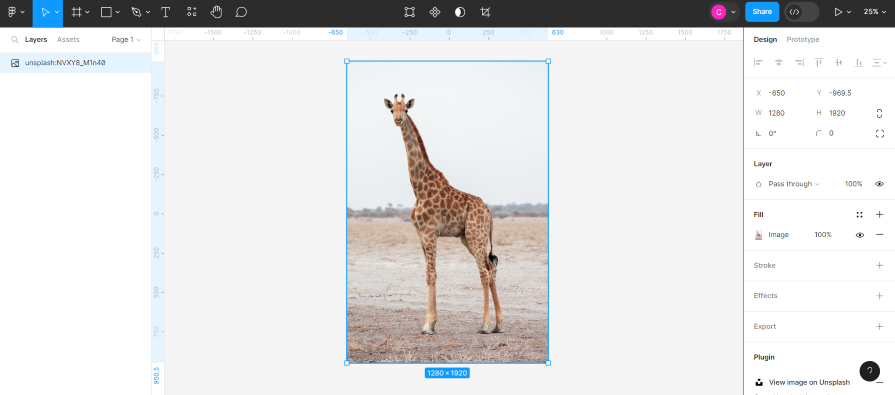Remove the Image fill
The image size is (895, 395).
click(x=880, y=235)
